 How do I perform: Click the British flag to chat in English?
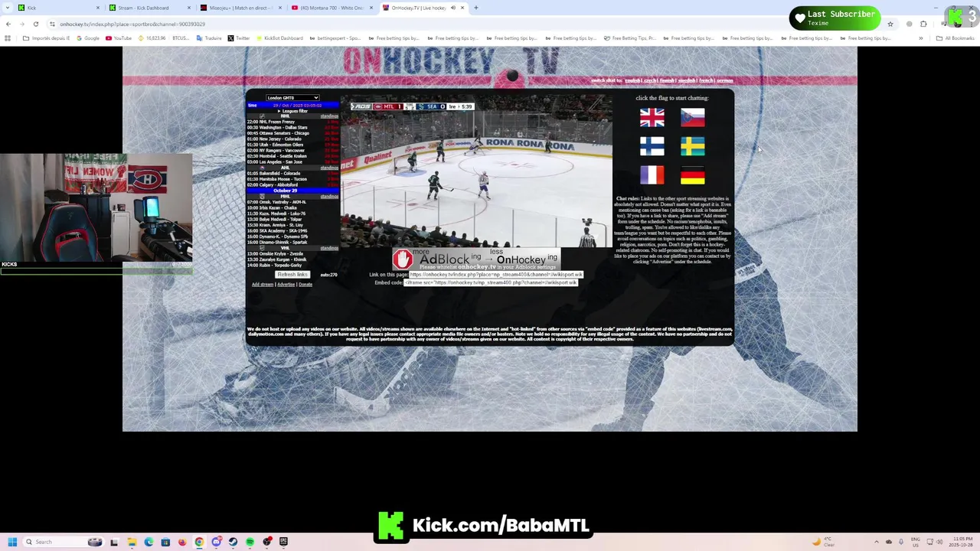[652, 117]
